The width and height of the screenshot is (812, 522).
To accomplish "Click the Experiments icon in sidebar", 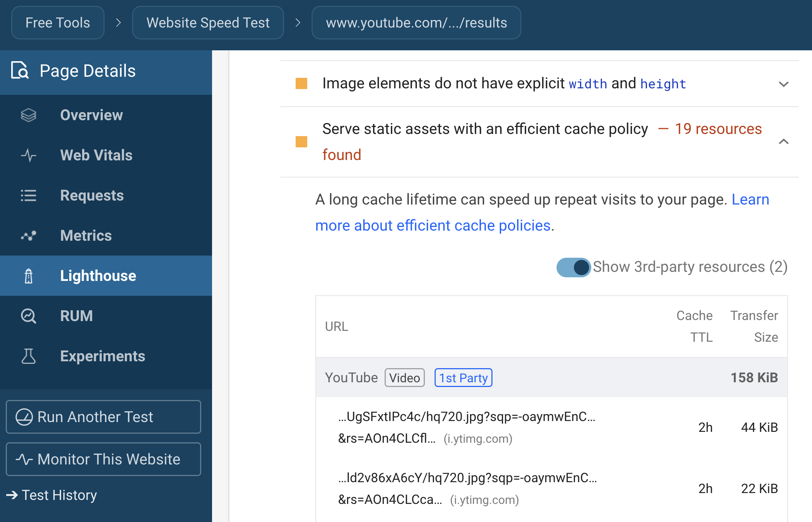I will (28, 355).
